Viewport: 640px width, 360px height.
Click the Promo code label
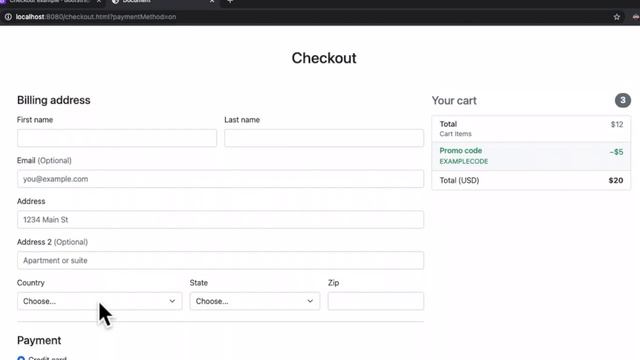tap(460, 151)
